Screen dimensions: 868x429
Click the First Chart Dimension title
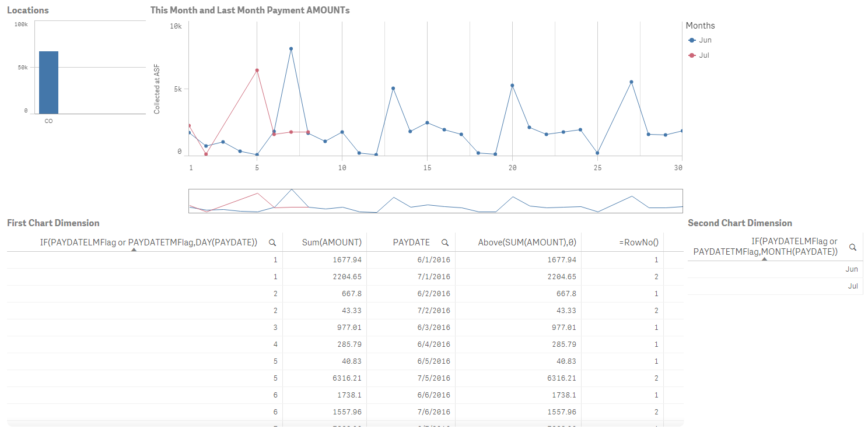(53, 223)
